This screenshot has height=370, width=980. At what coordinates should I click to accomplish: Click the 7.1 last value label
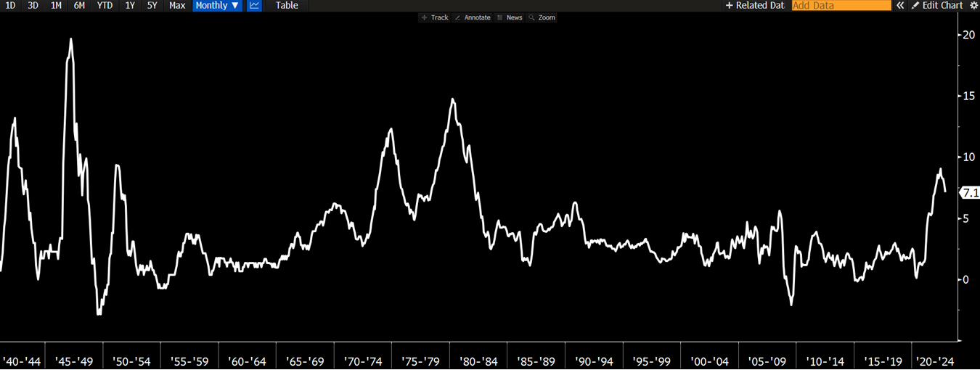(x=970, y=193)
